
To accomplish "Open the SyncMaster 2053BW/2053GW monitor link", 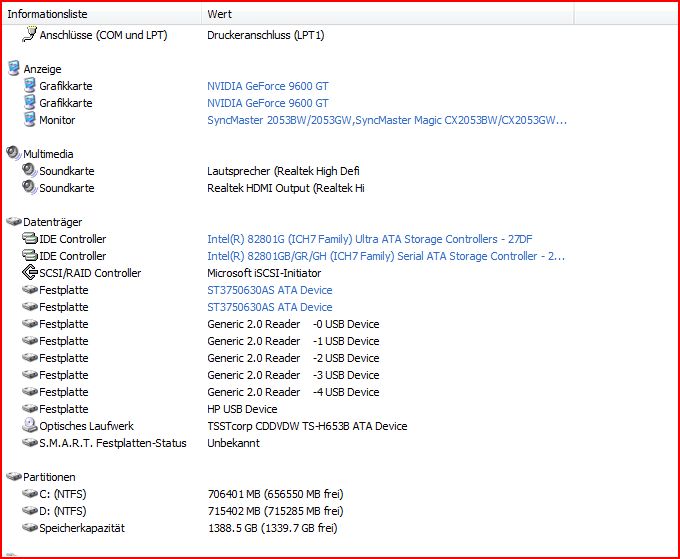I will point(387,120).
